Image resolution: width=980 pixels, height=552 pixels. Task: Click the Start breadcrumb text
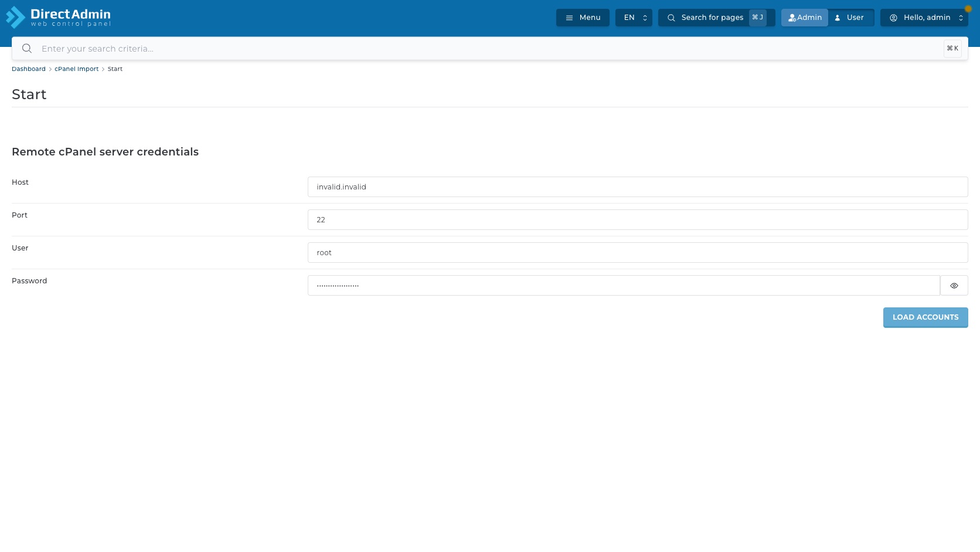(x=115, y=69)
